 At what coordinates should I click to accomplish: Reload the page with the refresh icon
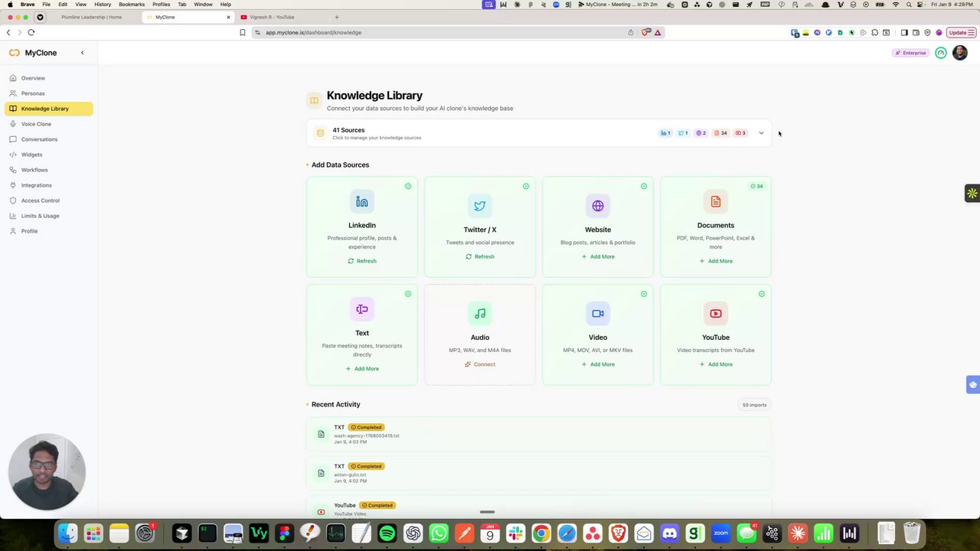[31, 32]
